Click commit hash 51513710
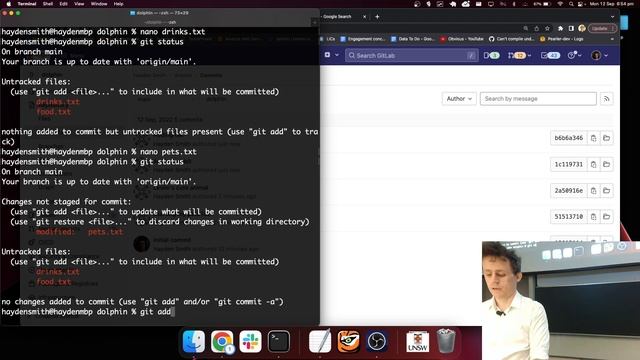The width and height of the screenshot is (640, 360). (569, 217)
